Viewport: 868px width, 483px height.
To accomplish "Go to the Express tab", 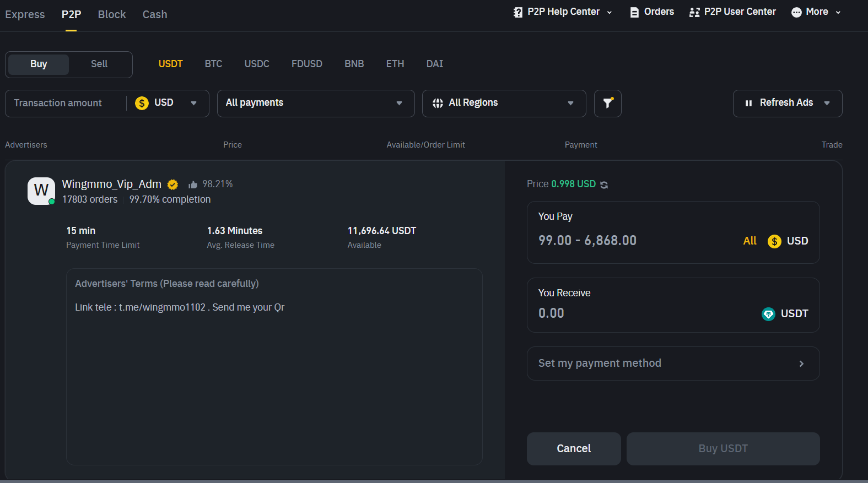I will tap(25, 14).
